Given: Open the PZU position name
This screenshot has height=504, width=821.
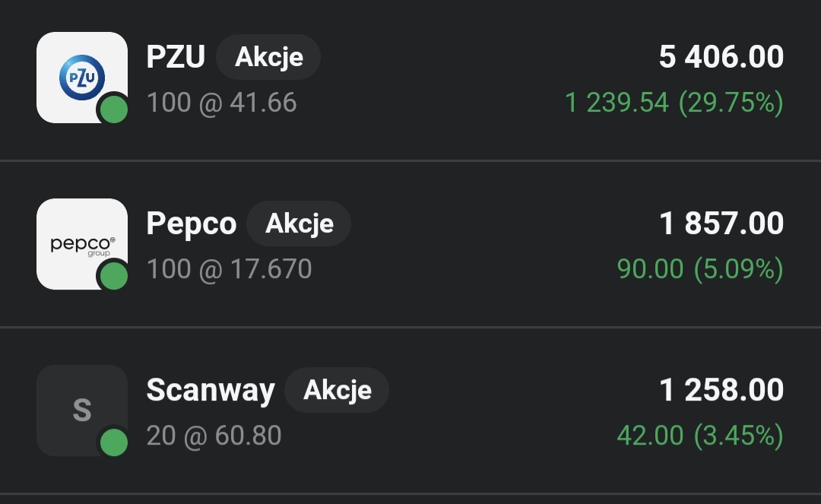Looking at the screenshot, I should (176, 57).
